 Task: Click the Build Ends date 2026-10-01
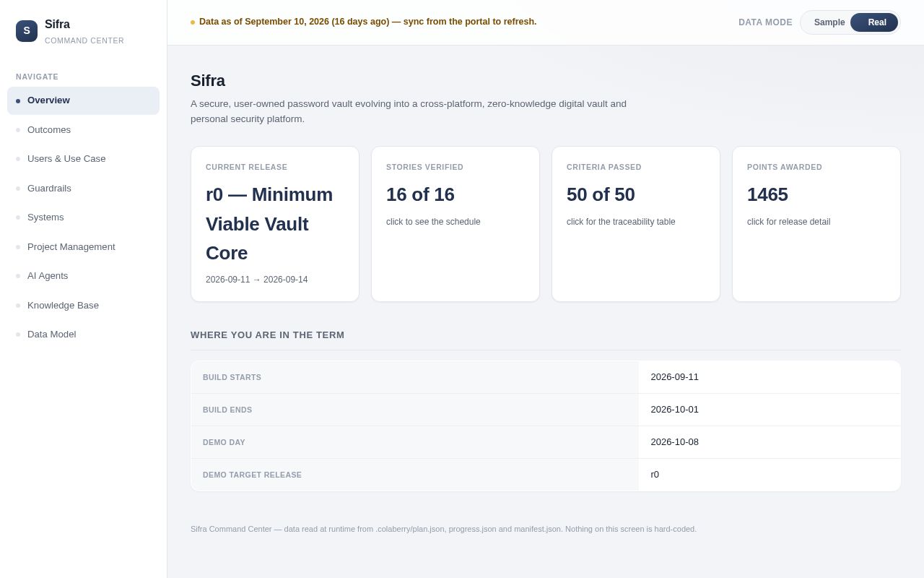point(675,410)
